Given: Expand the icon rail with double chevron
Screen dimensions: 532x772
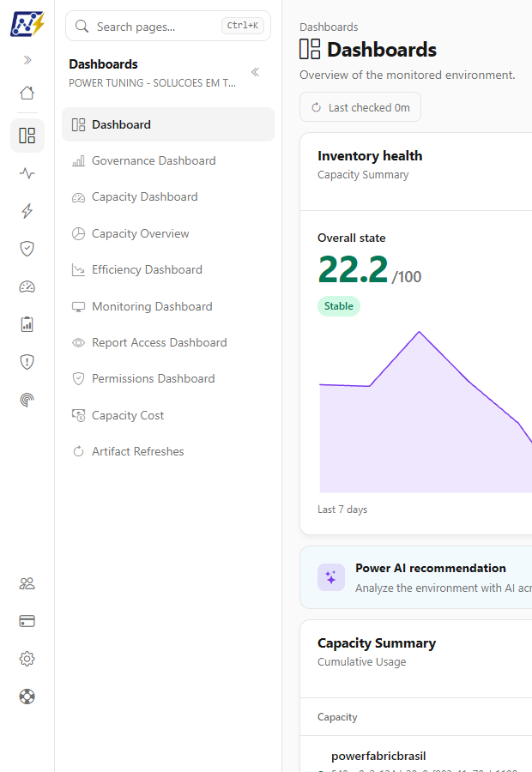Looking at the screenshot, I should [x=27, y=60].
